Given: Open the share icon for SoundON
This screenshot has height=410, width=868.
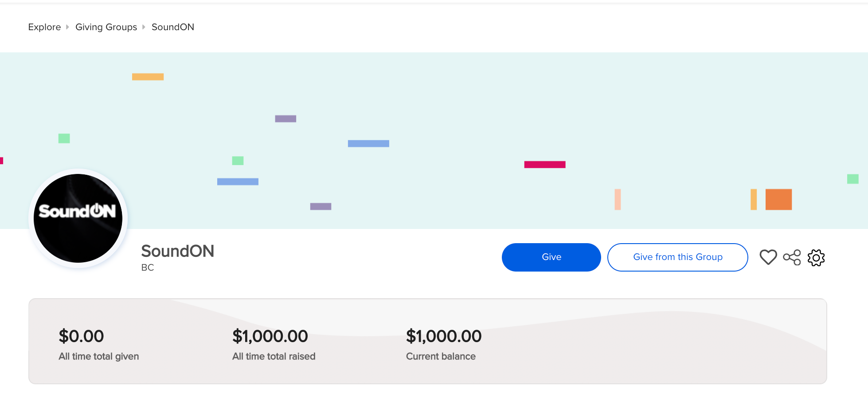Looking at the screenshot, I should (792, 257).
